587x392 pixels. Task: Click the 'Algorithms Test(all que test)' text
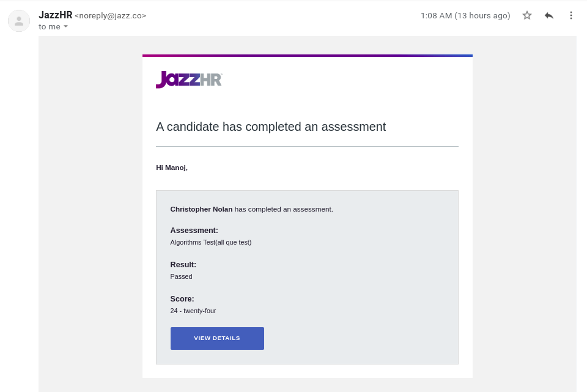click(x=211, y=242)
